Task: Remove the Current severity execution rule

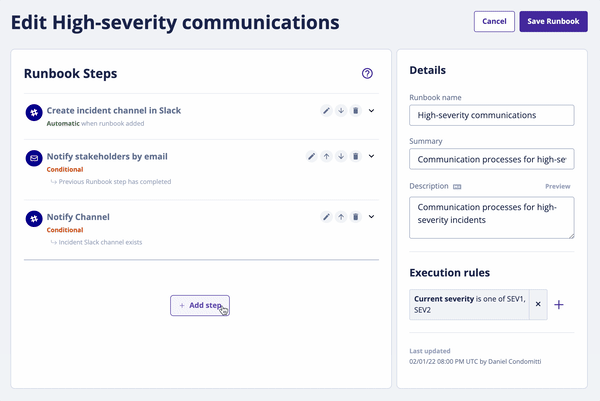Action: click(538, 304)
